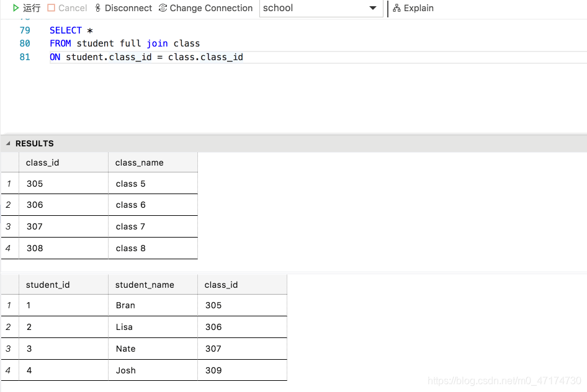Click the FROM keyword in editor
Screen dimensions: 587x392
pos(60,43)
